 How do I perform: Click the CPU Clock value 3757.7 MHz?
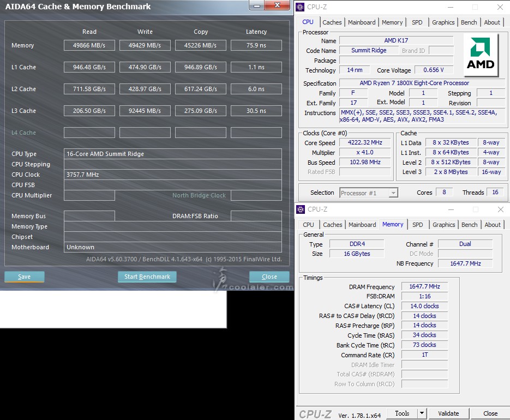click(173, 175)
